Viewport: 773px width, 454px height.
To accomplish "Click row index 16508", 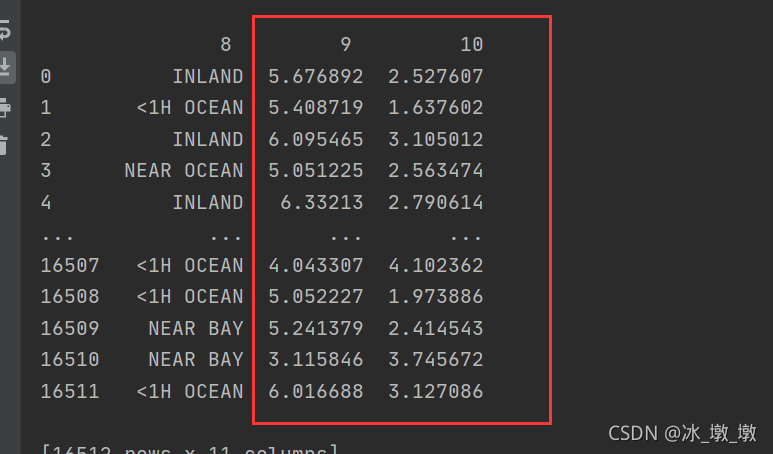I will [70, 297].
